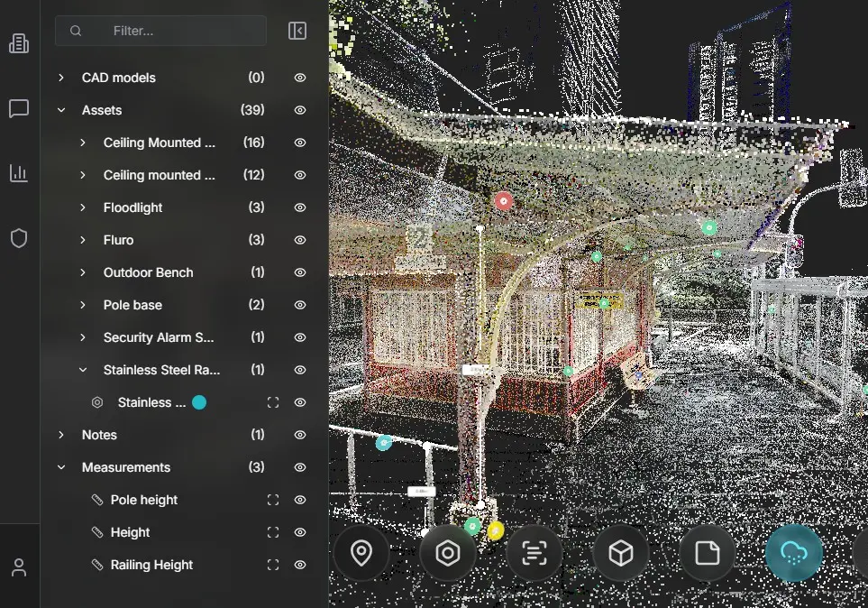Collapse the Measurements section
Viewport: 868px width, 608px height.
61,467
